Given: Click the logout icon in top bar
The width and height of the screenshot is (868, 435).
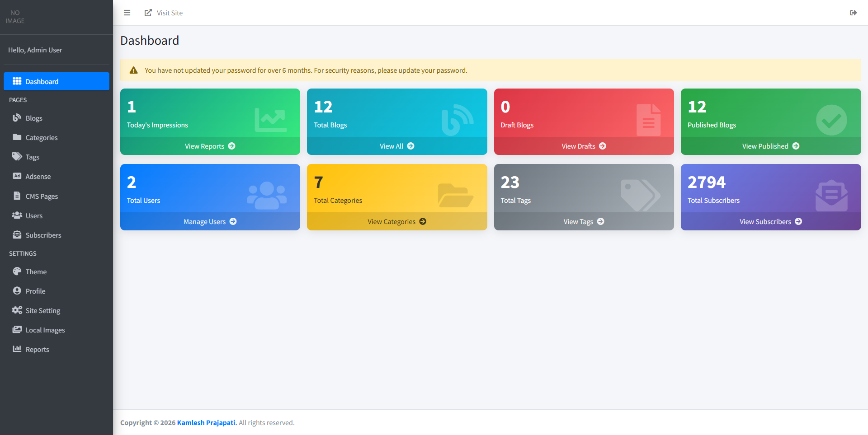Looking at the screenshot, I should 853,13.
